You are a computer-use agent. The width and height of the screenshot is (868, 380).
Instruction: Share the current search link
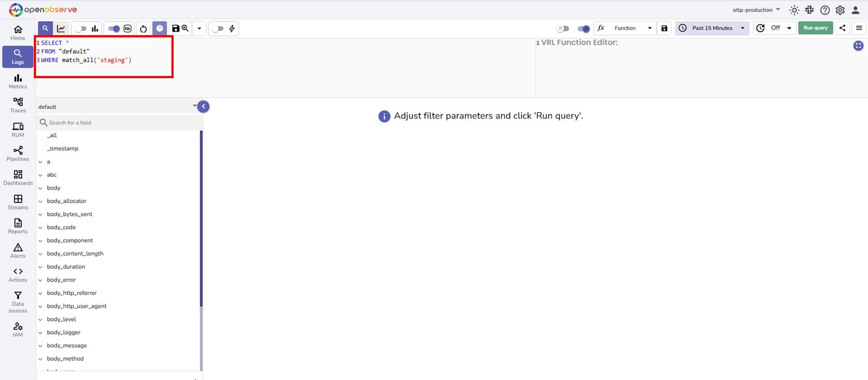pyautogui.click(x=842, y=28)
